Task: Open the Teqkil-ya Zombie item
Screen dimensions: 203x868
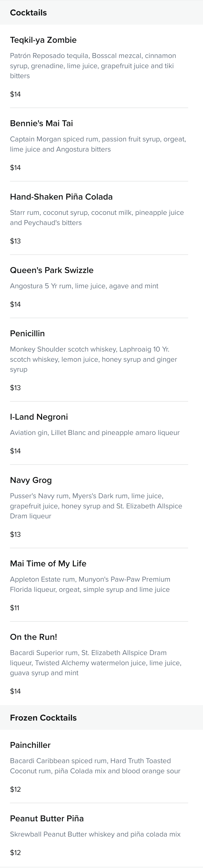Action: point(43,40)
